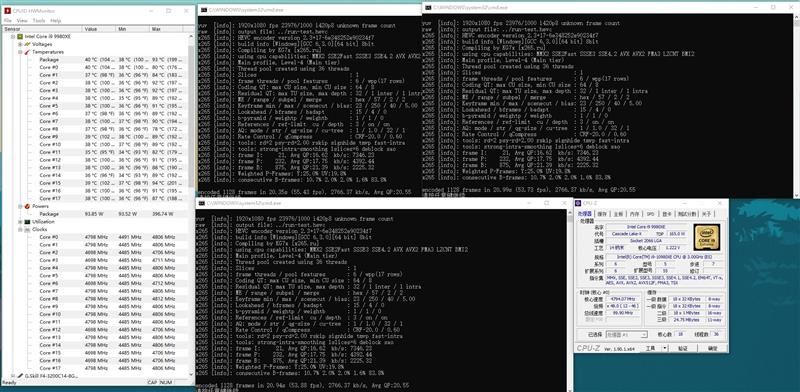Click the Utilization icon in HWMonitor
This screenshot has height=392, width=800.
coord(27,222)
